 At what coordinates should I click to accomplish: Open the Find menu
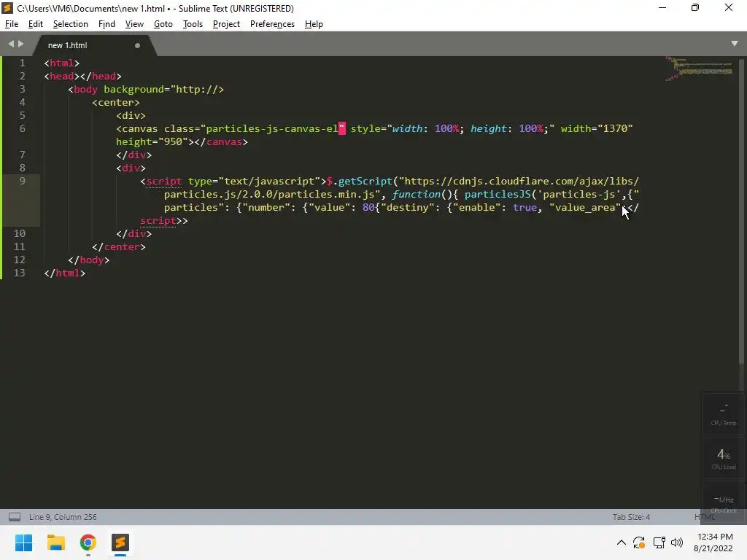pos(107,24)
